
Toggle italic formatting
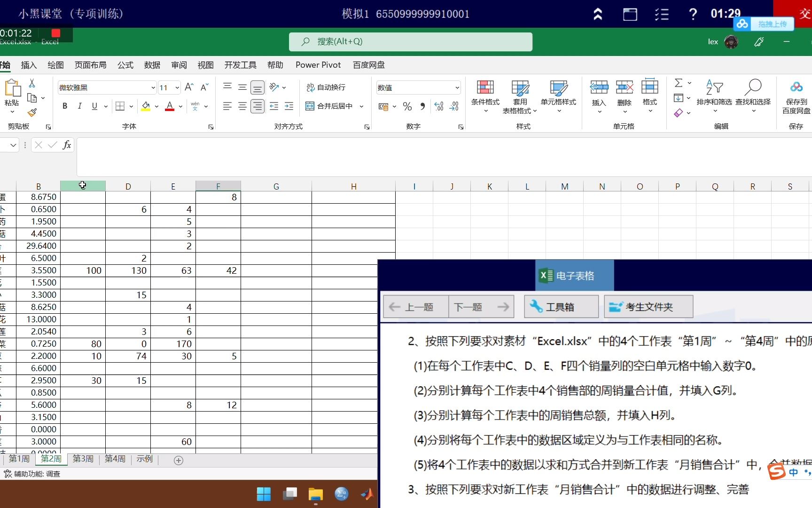[x=79, y=106]
